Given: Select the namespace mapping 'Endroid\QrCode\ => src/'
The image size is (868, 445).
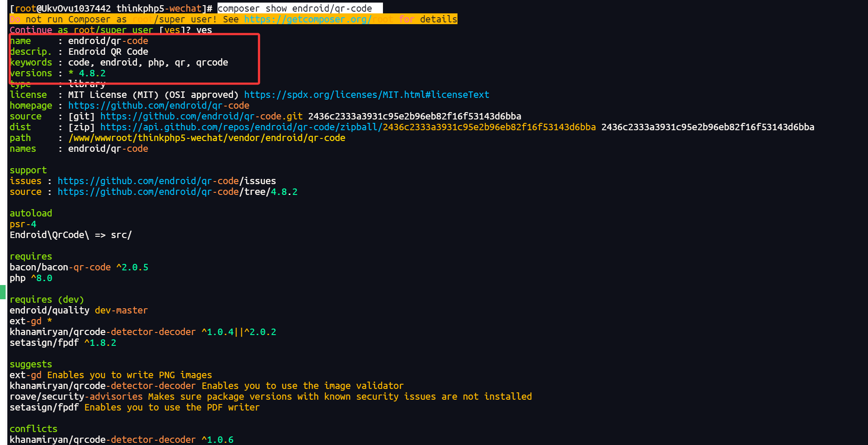Looking at the screenshot, I should [71, 235].
